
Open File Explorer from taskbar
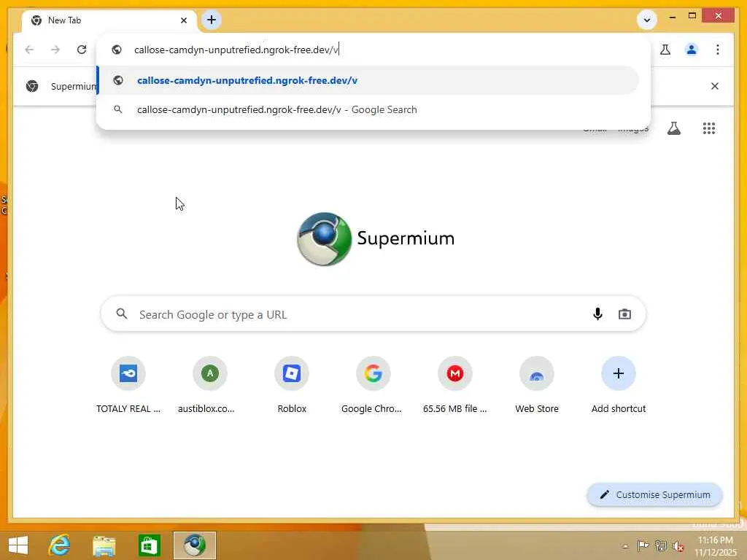104,545
